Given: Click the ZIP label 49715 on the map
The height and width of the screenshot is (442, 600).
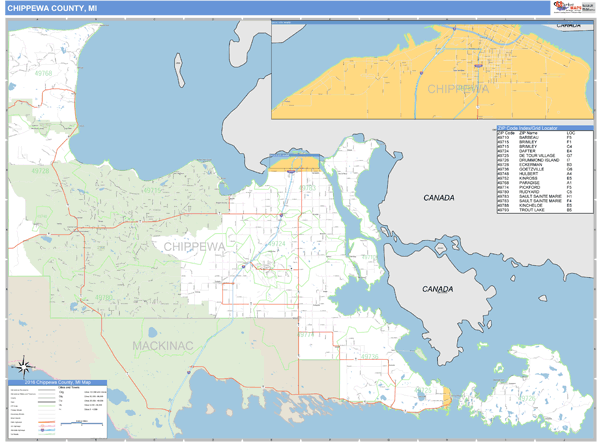Looking at the screenshot, I should coord(152,190).
